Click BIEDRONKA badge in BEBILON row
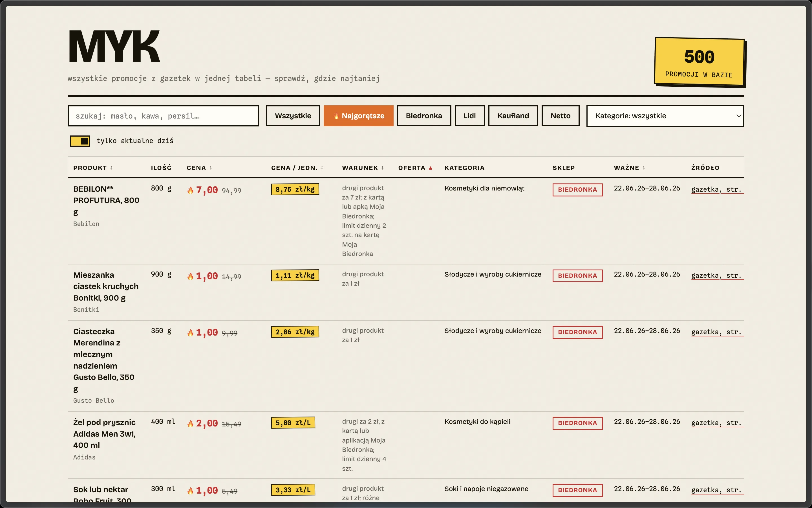The width and height of the screenshot is (812, 508). click(x=577, y=190)
